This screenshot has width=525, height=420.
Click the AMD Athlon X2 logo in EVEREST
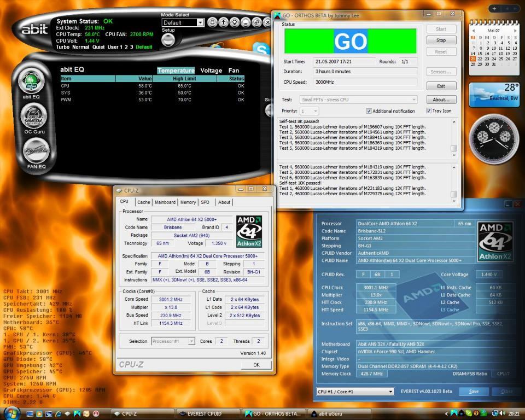point(495,241)
